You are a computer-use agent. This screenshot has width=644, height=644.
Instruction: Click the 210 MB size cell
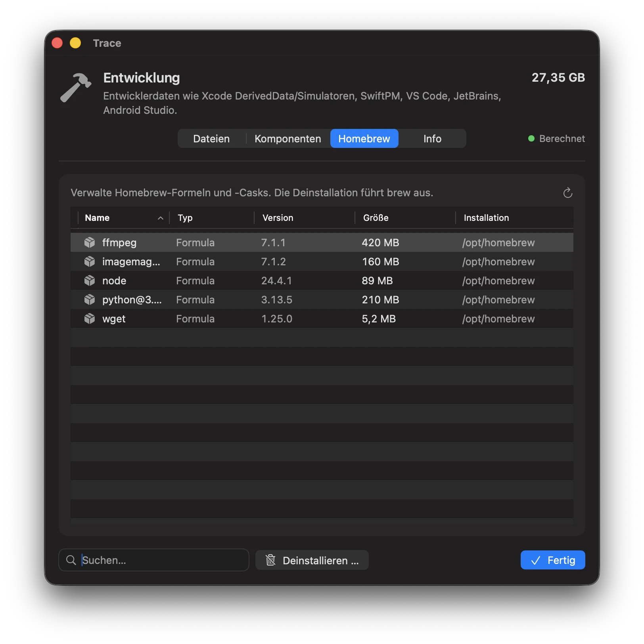point(380,299)
